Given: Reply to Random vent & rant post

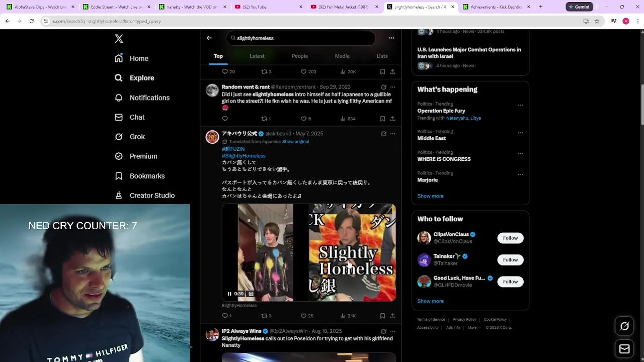Looking at the screenshot, I should point(225,119).
